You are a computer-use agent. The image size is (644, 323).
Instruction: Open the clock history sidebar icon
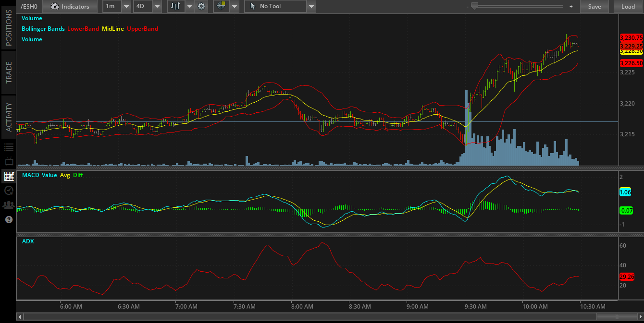pos(8,191)
